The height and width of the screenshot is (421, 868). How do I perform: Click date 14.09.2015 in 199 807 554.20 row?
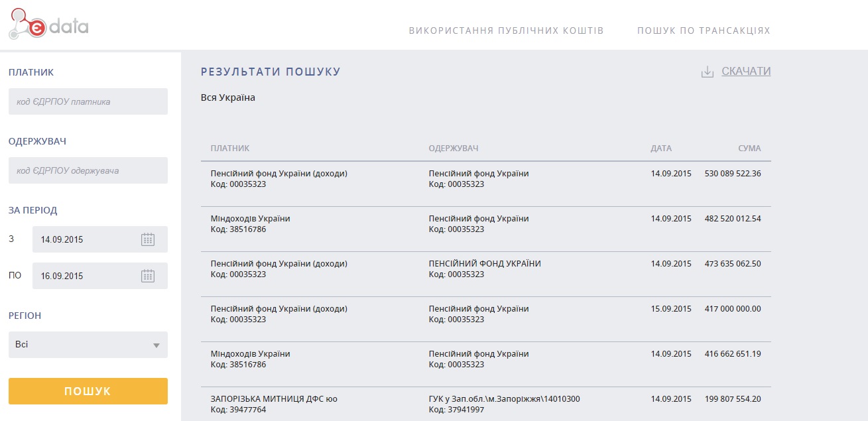(x=671, y=399)
